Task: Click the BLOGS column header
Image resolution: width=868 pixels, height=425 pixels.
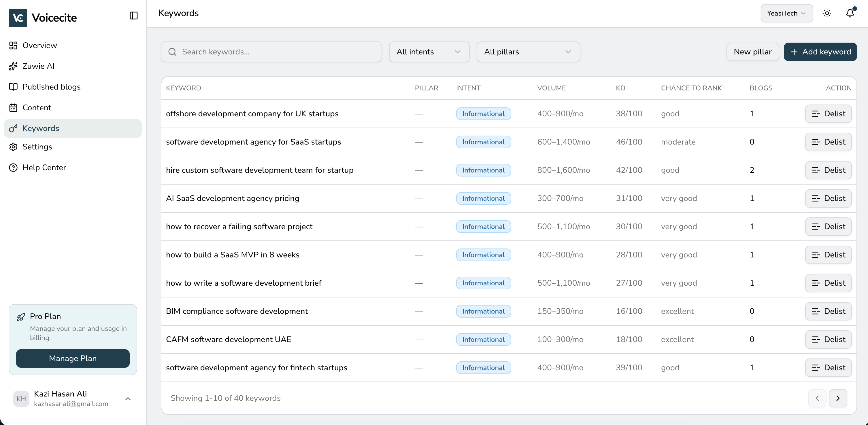Action: point(761,88)
